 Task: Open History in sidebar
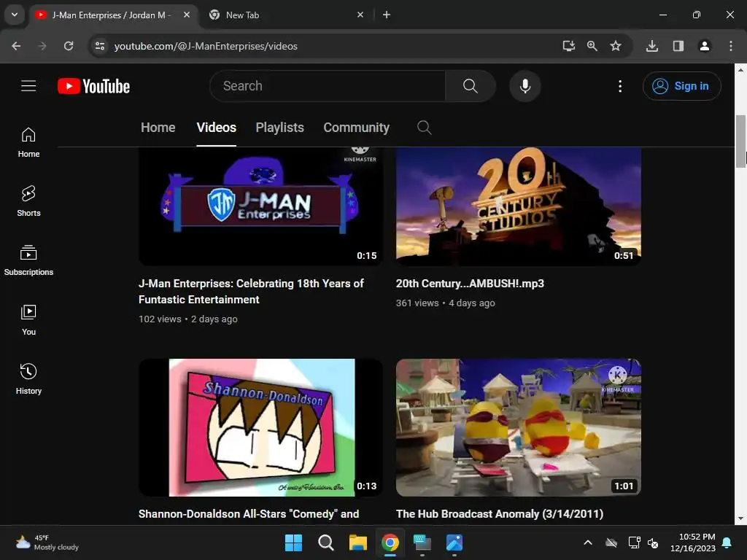[x=28, y=378]
